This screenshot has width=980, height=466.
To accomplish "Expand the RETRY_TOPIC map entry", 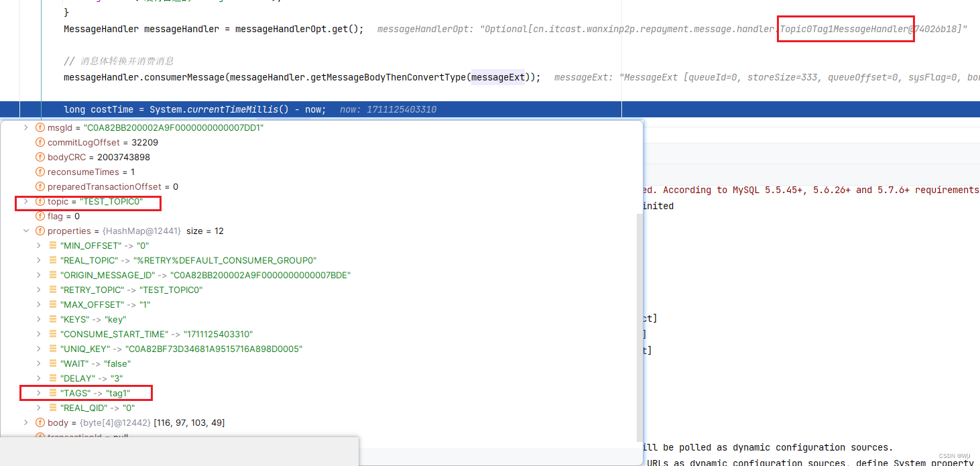I will (39, 290).
